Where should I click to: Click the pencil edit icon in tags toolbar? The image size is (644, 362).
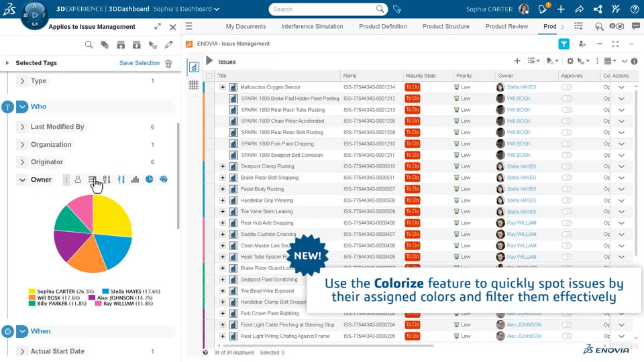168,45
